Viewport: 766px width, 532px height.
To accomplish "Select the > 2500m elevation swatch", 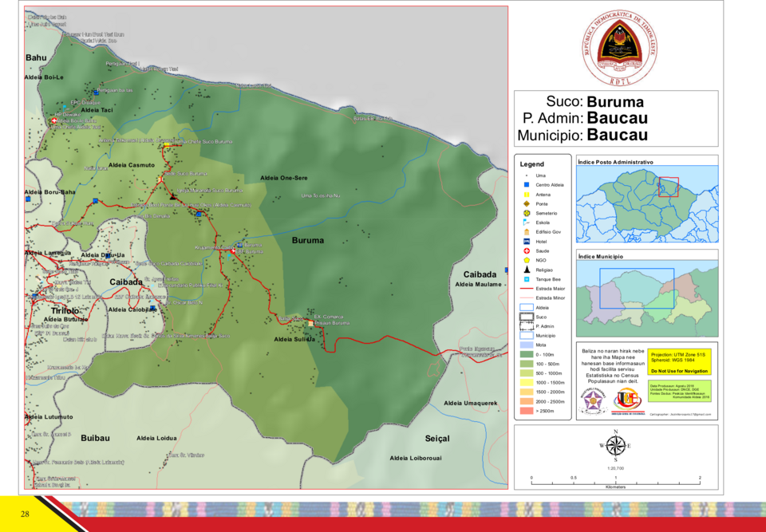I will pyautogui.click(x=527, y=411).
